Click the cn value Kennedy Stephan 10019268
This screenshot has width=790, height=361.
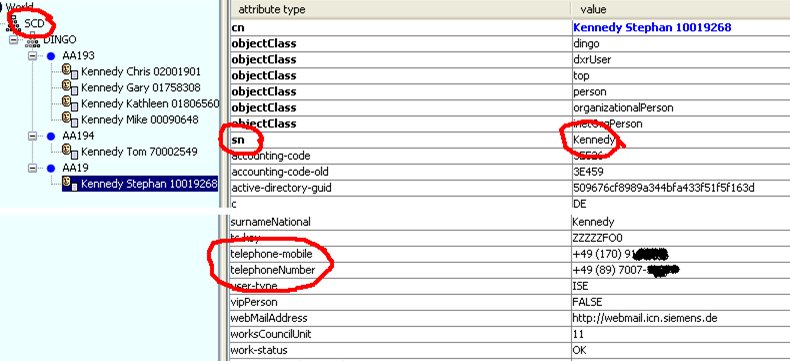tap(652, 27)
